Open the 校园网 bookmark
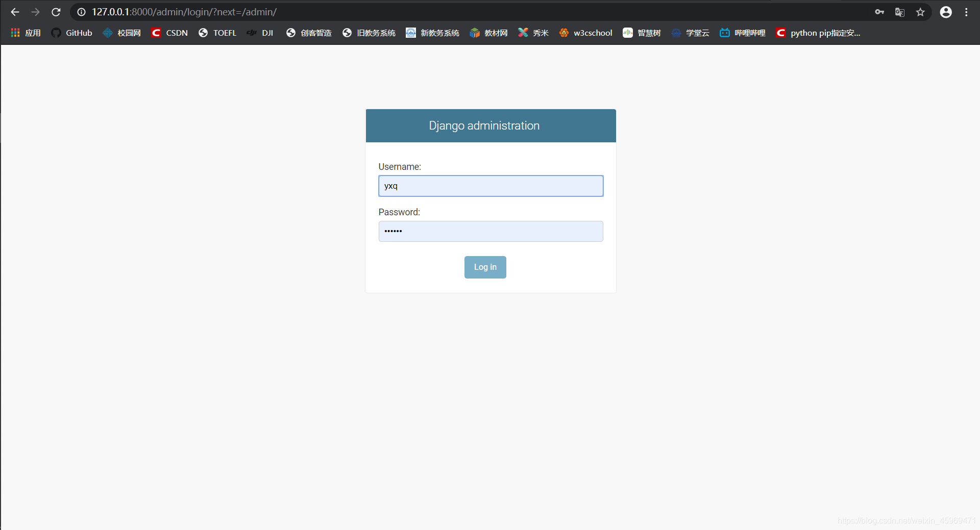 click(x=121, y=33)
